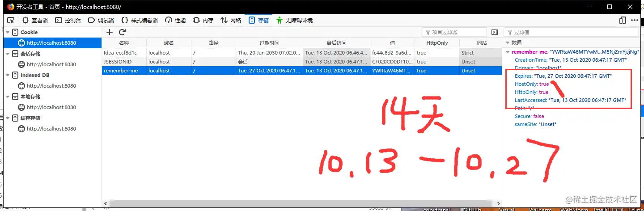Viewport: 644px width, 211px height.
Task: Collapse the 数据 section in sidebar
Action: [x=508, y=43]
